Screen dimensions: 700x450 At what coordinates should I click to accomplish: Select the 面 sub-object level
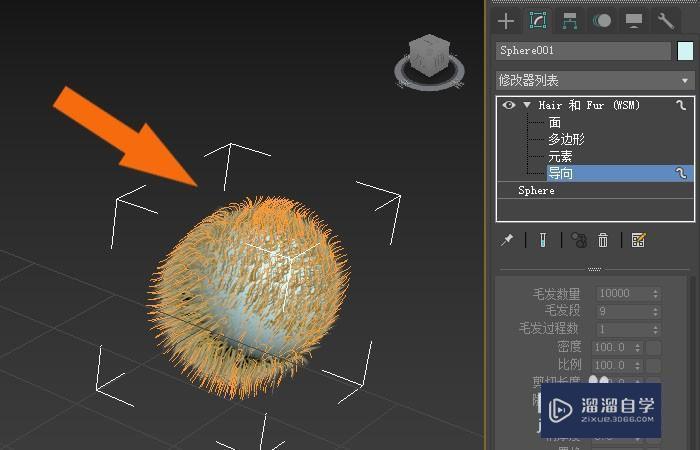(555, 122)
